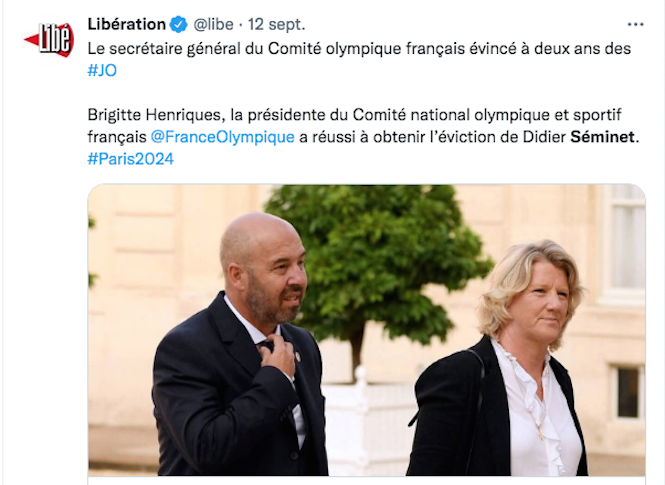Click the highlighted word Séminet
665x485 pixels.
pyautogui.click(x=602, y=137)
